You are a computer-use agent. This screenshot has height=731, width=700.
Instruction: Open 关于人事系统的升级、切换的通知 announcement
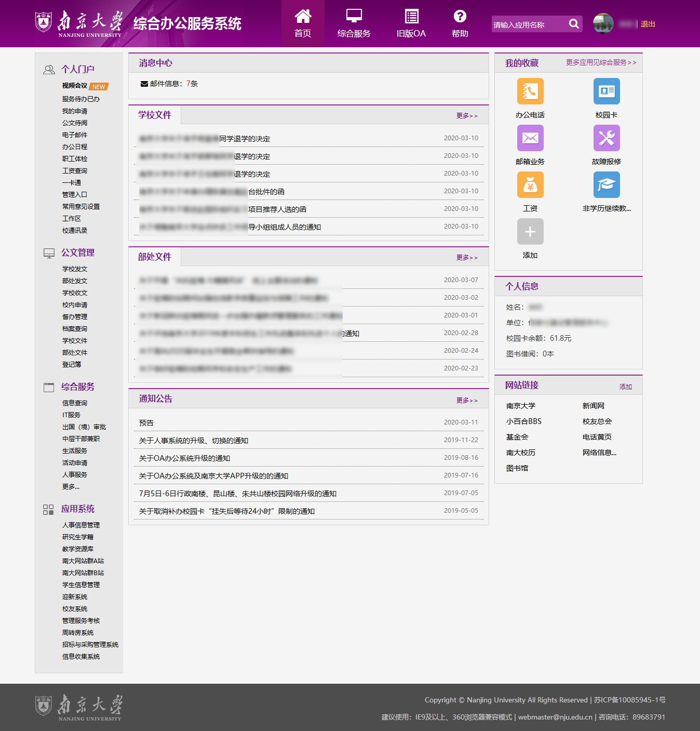pos(194,441)
